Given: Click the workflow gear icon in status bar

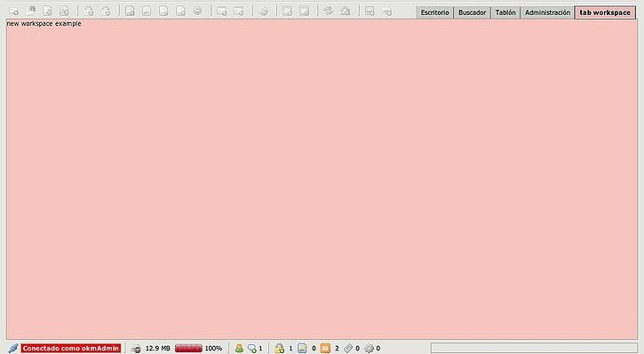Looking at the screenshot, I should [369, 349].
